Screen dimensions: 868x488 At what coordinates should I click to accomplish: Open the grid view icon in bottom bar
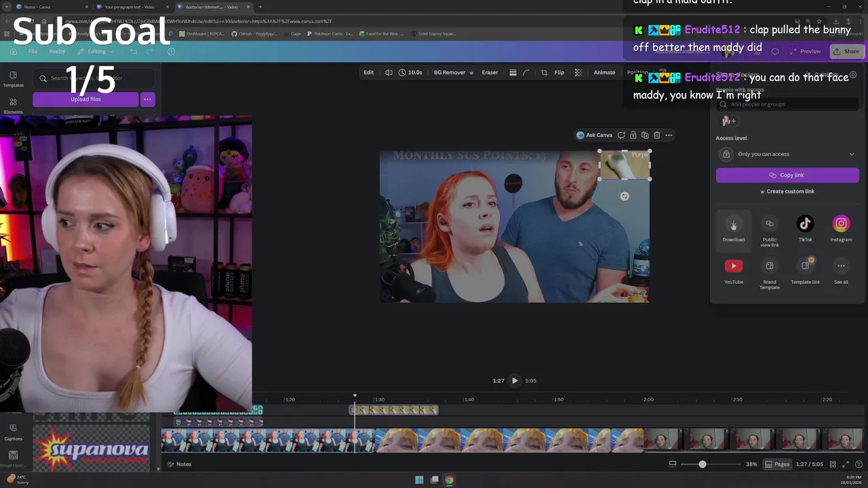(833, 464)
